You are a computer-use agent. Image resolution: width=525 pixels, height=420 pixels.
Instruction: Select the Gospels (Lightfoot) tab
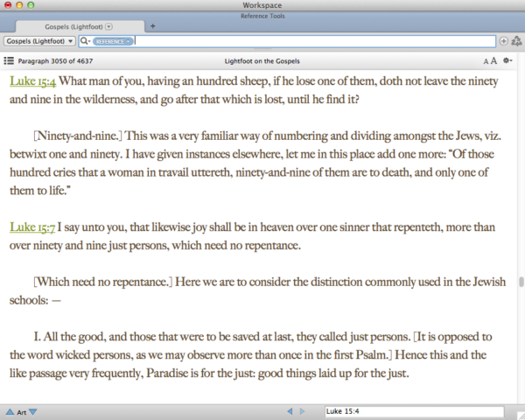80,26
